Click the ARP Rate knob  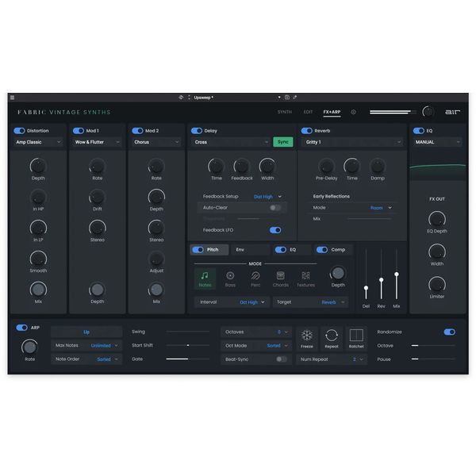[x=29, y=347]
